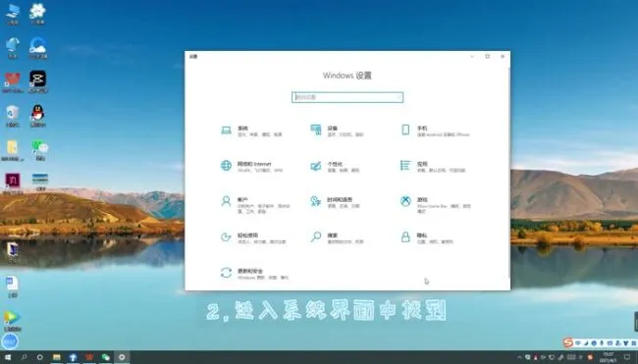The height and width of the screenshot is (364, 638).
Task: Open the taskbar clock and date
Action: 609,357
